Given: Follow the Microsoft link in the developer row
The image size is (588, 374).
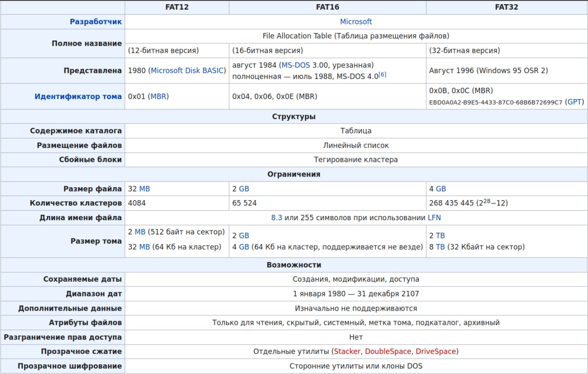Looking at the screenshot, I should click(x=356, y=22).
